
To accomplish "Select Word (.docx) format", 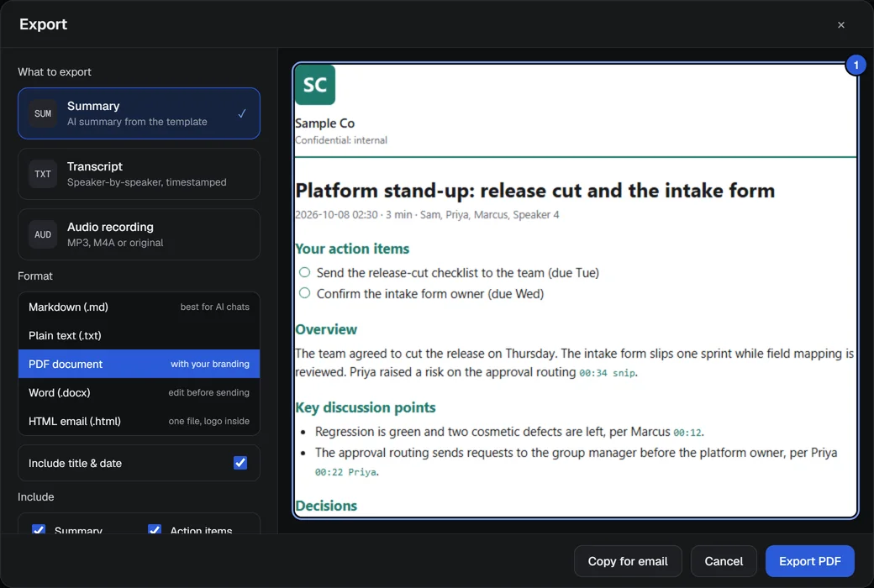I will tap(139, 392).
